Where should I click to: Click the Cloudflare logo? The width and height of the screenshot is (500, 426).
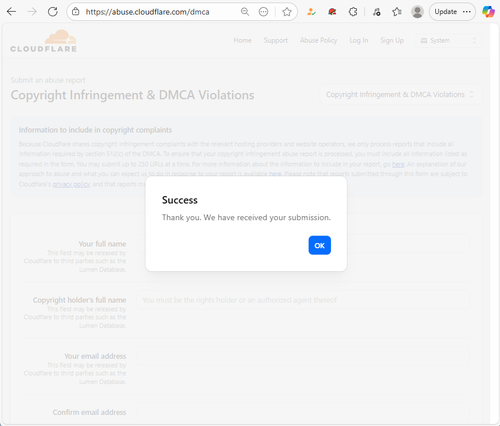44,41
